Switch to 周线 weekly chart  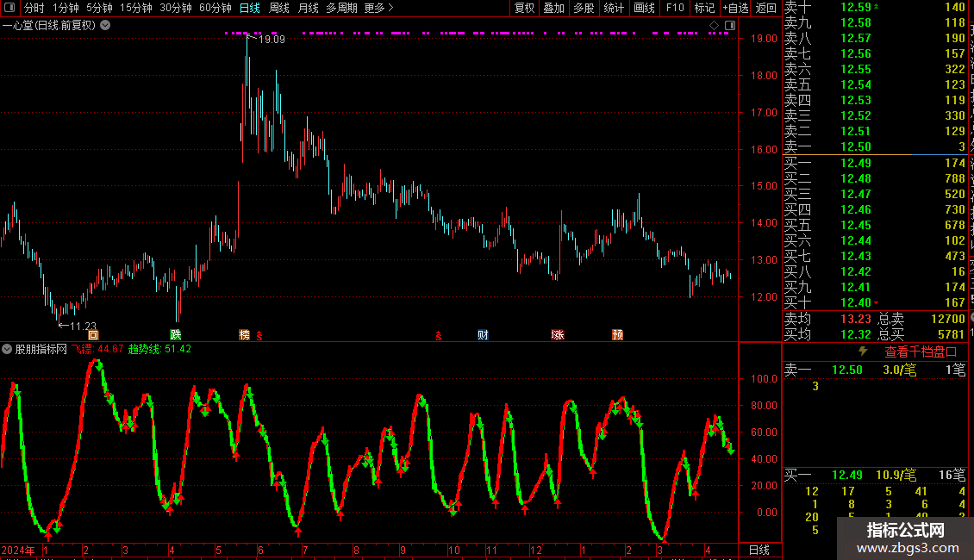[x=279, y=8]
